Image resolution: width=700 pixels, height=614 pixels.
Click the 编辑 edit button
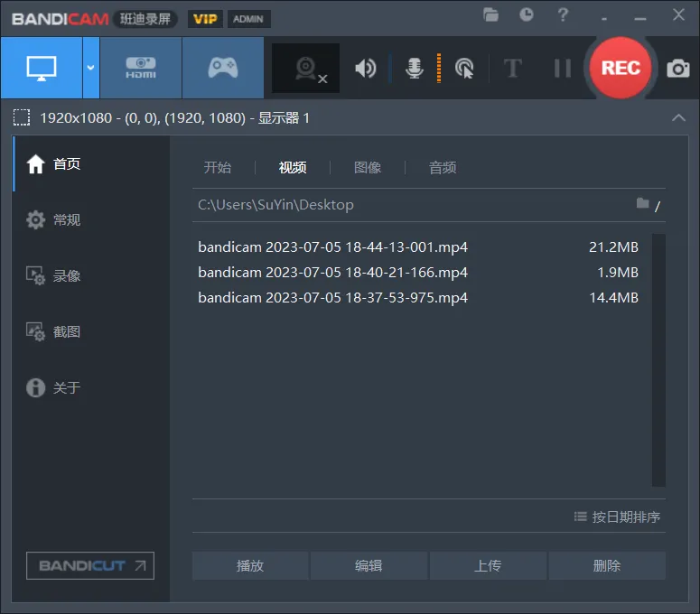(x=369, y=566)
